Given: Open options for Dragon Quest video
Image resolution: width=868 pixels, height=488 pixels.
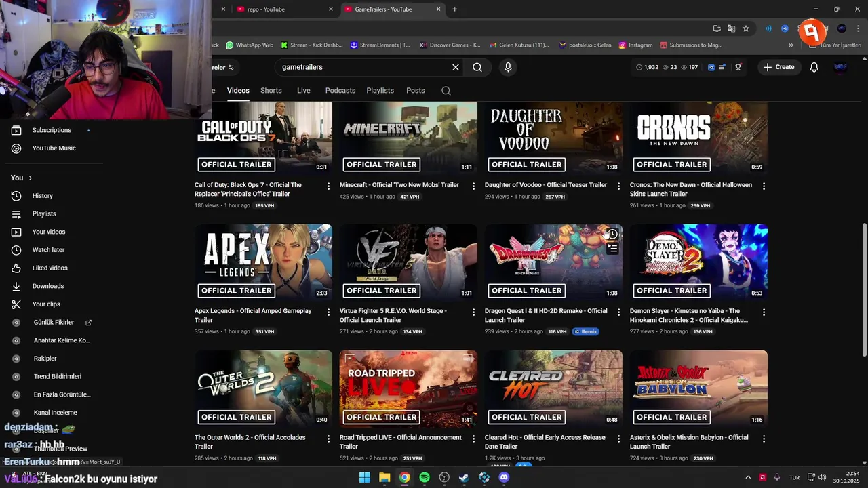Looking at the screenshot, I should (619, 312).
